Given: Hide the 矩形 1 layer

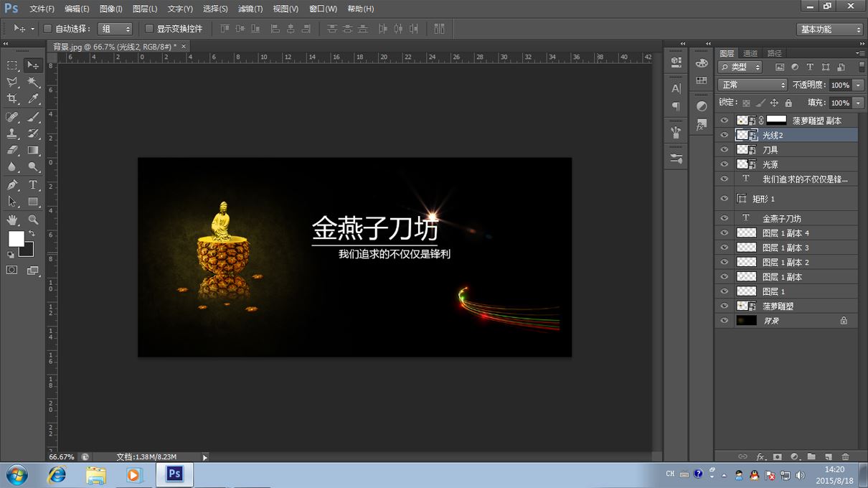Looking at the screenshot, I should (724, 199).
